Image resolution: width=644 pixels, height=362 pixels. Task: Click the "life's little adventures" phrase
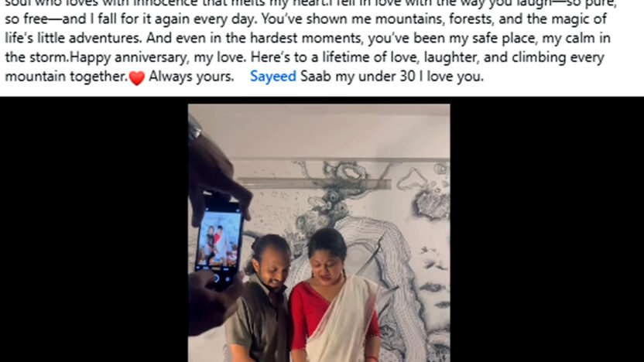tap(73, 38)
